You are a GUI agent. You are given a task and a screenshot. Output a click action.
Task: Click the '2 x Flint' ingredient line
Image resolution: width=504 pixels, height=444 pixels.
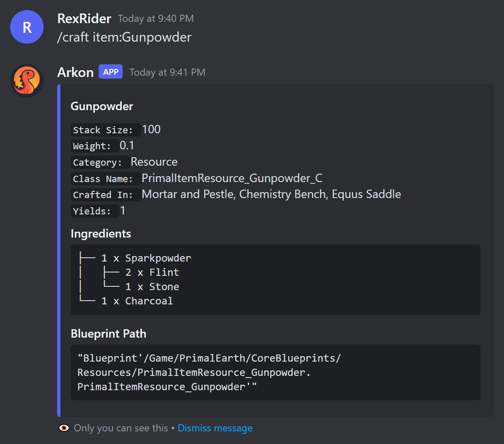pos(152,272)
